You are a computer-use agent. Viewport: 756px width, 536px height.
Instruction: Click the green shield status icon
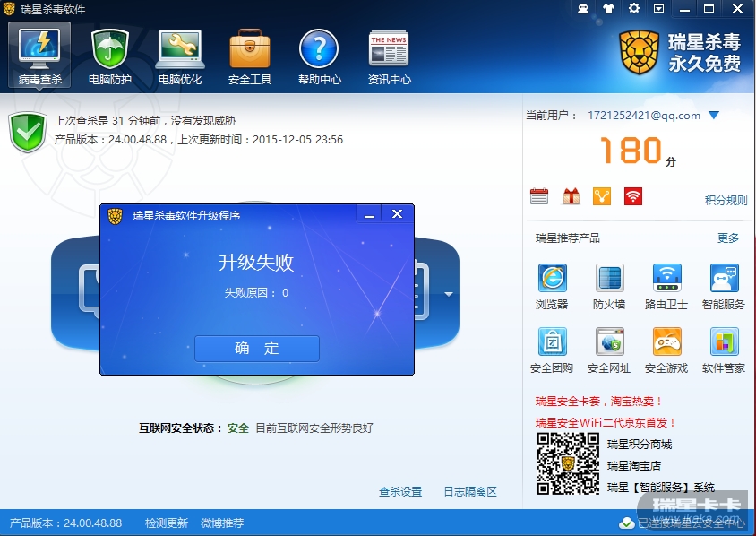click(x=28, y=132)
